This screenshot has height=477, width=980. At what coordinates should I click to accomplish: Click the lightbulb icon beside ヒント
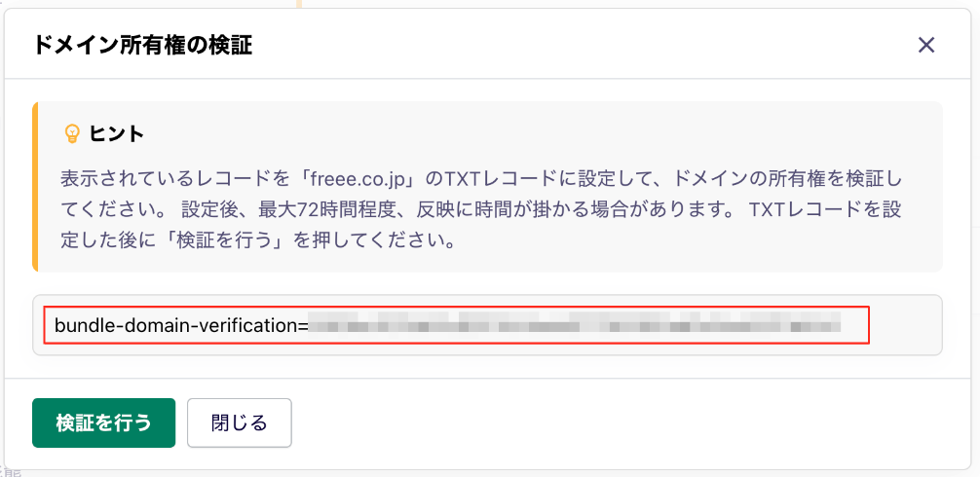[73, 133]
